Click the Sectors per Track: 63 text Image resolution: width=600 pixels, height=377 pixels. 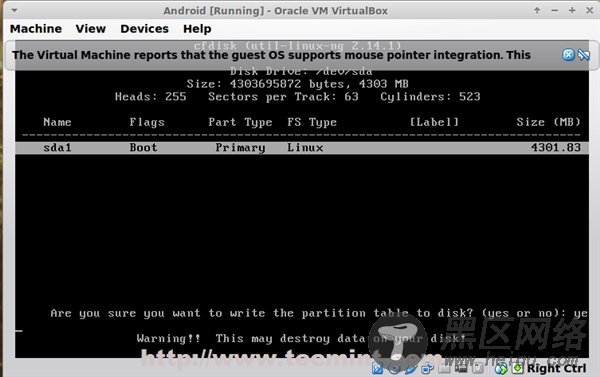284,97
